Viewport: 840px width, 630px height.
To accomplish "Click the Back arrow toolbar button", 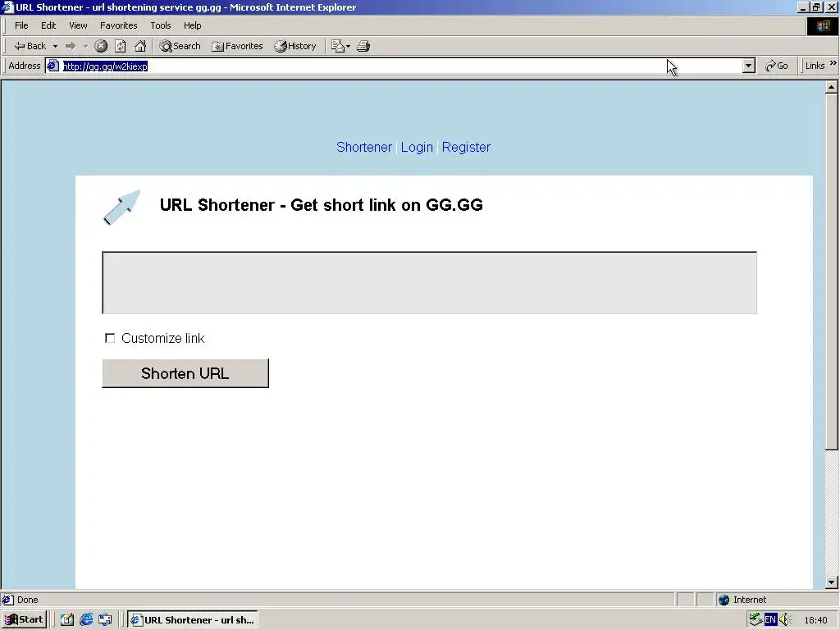I will 30,46.
